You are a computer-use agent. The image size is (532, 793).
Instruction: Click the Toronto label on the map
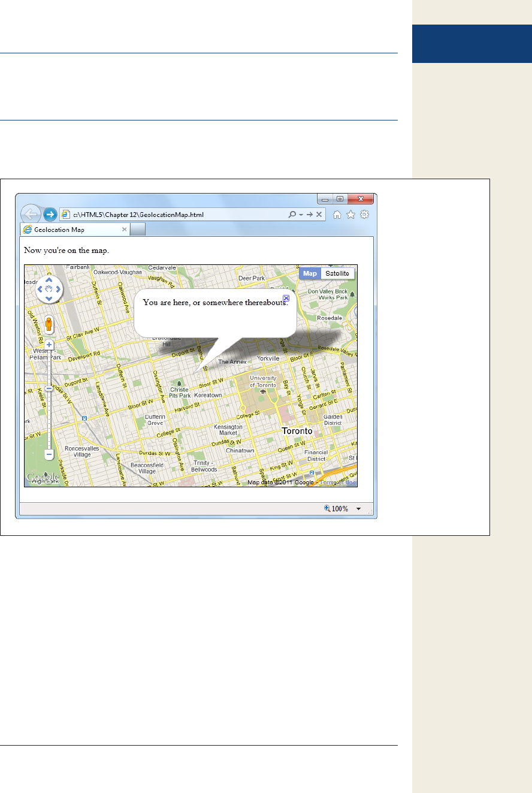(297, 431)
